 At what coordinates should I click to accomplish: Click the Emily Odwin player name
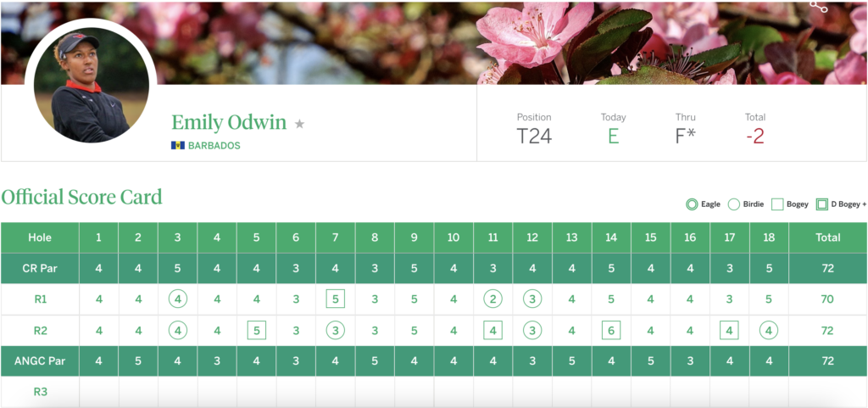[x=229, y=123]
